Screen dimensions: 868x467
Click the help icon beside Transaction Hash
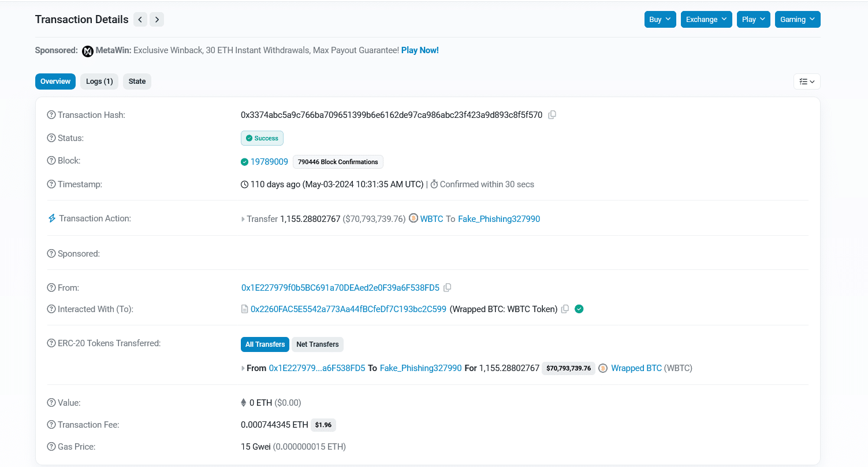(x=51, y=115)
